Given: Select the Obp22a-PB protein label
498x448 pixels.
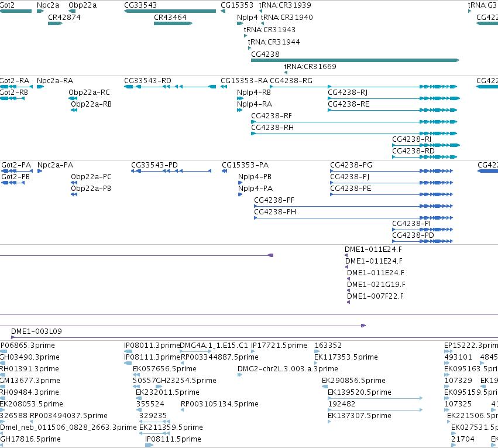Looking at the screenshot, I should point(91,189).
